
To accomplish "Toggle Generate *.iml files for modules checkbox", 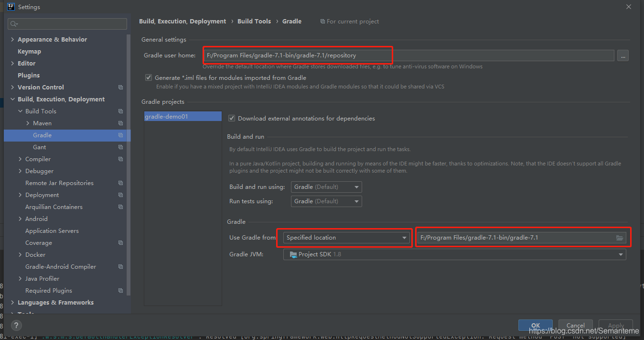I will point(149,77).
